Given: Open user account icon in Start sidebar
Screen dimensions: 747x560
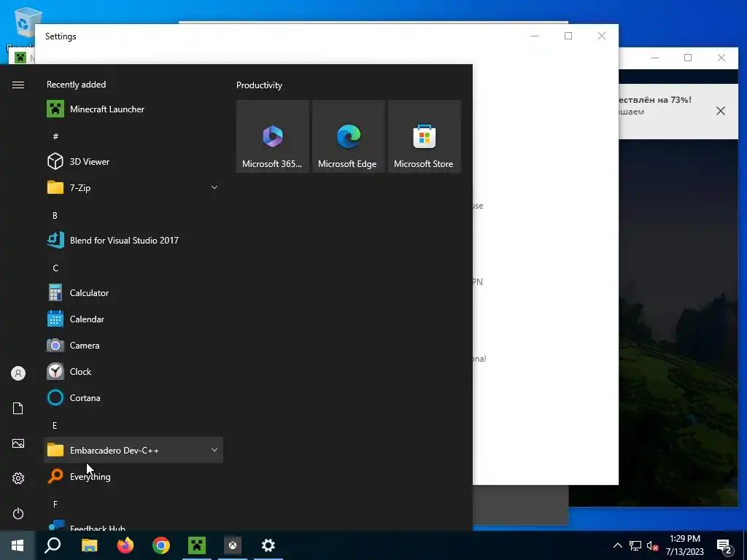Looking at the screenshot, I should click(18, 373).
